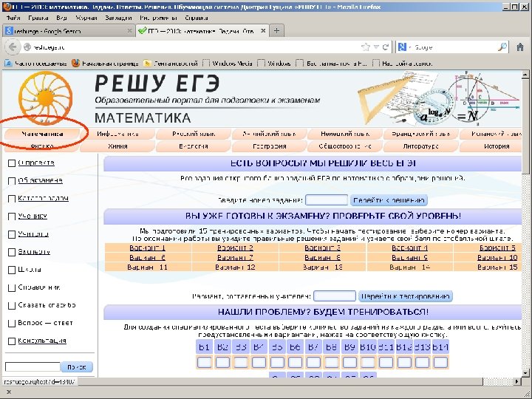532x399 pixels.
Task: Open the Консультация sidebar link
Action: click(42, 341)
